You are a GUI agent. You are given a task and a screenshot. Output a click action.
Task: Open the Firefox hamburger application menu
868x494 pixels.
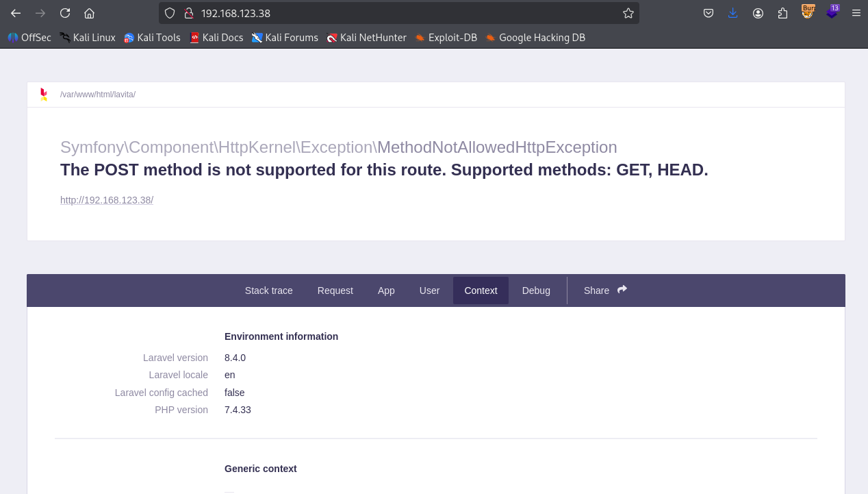pos(856,13)
